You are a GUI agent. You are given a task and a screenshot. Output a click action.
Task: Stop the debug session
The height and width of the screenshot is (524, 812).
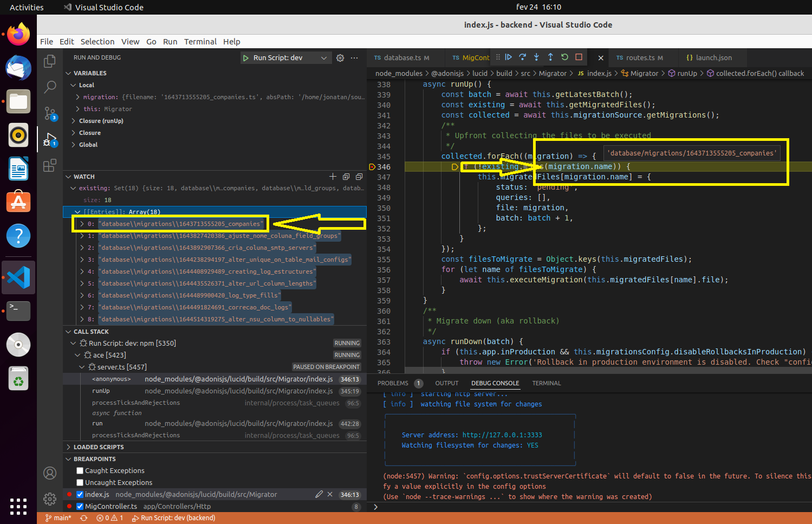579,57
